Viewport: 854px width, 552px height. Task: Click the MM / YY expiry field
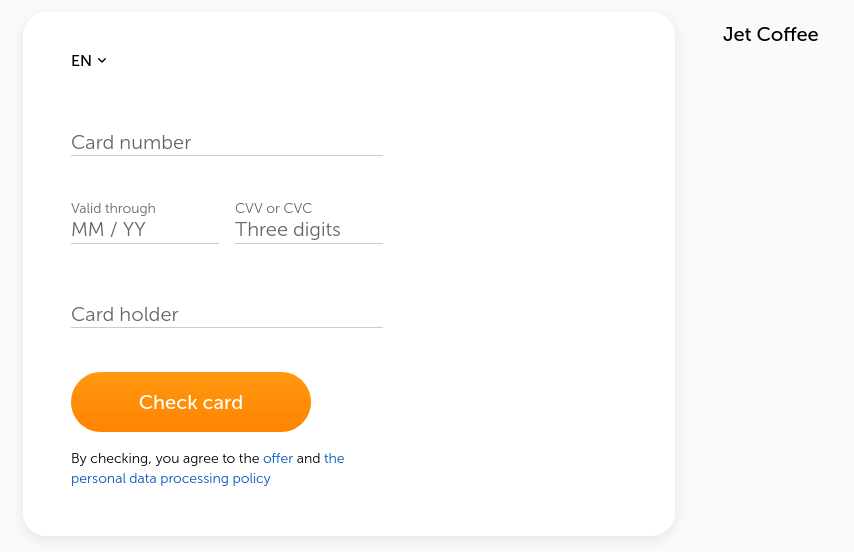[144, 230]
